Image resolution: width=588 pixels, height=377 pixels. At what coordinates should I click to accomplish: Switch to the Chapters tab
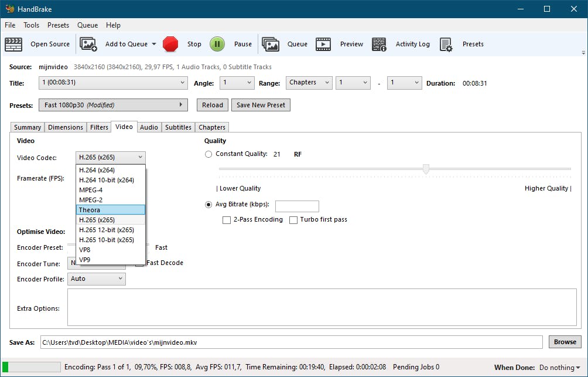point(212,127)
